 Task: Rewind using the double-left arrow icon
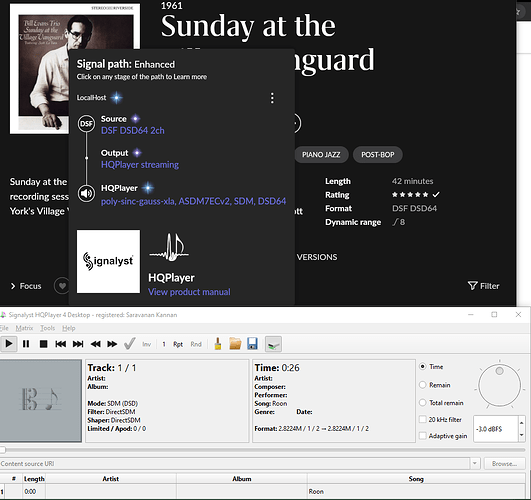click(x=95, y=344)
